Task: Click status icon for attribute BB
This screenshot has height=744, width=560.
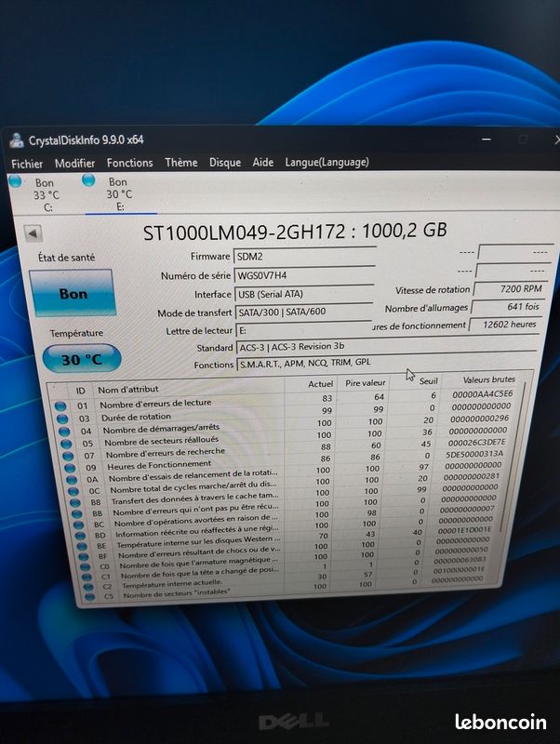Action: [x=77, y=514]
